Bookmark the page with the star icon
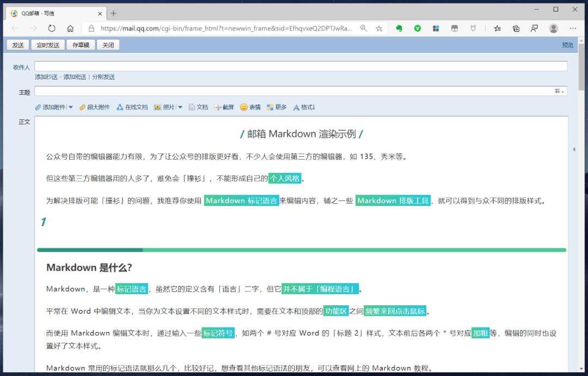 pyautogui.click(x=379, y=28)
